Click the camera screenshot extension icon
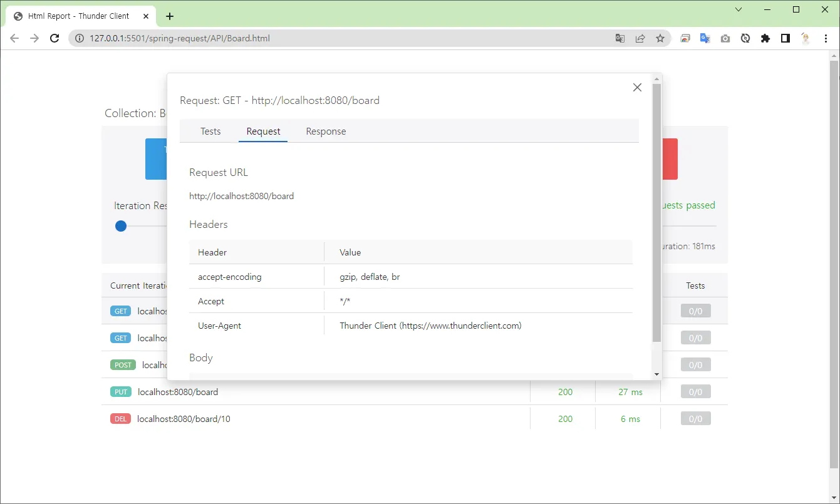The height and width of the screenshot is (504, 840). pos(725,38)
